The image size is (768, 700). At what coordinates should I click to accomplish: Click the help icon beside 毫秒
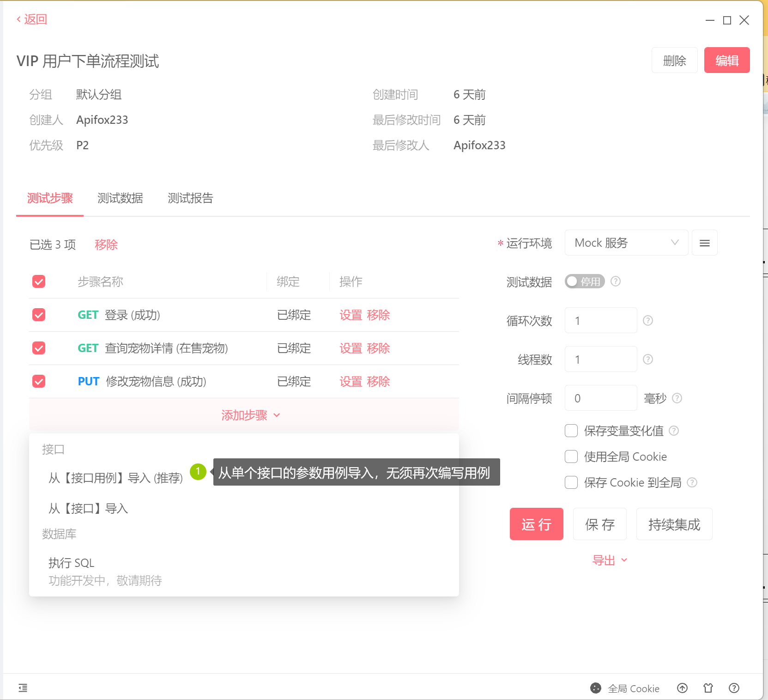(x=677, y=398)
